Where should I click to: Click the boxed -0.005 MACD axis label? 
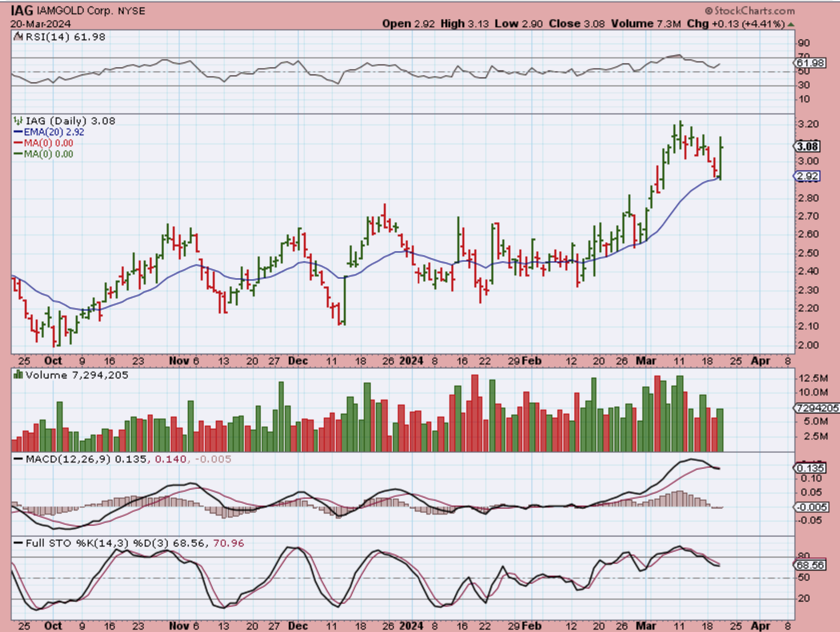[812, 507]
